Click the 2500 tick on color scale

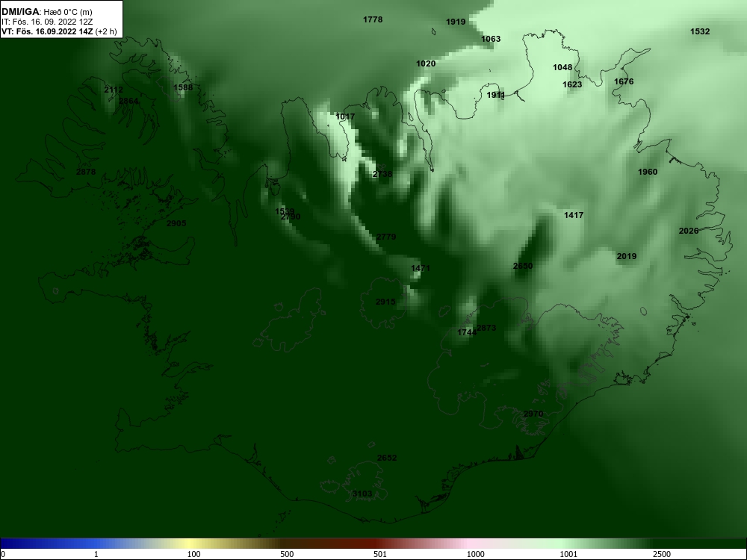point(662,554)
